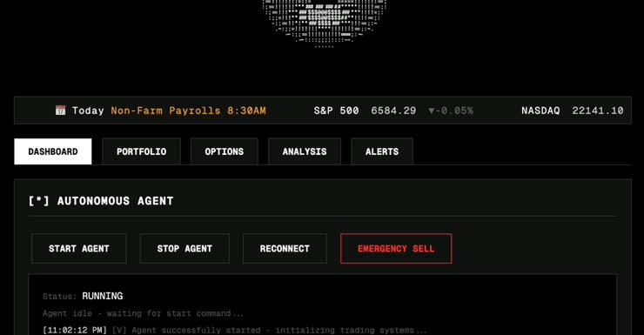Trigger the EMERGENCY SELL button
The height and width of the screenshot is (335, 644).
click(x=396, y=249)
